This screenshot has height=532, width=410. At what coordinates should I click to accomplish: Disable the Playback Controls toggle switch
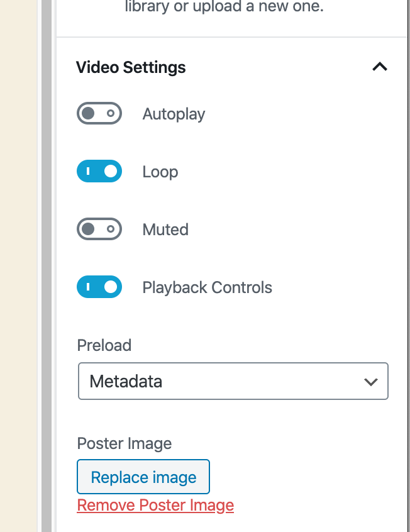[x=99, y=287]
